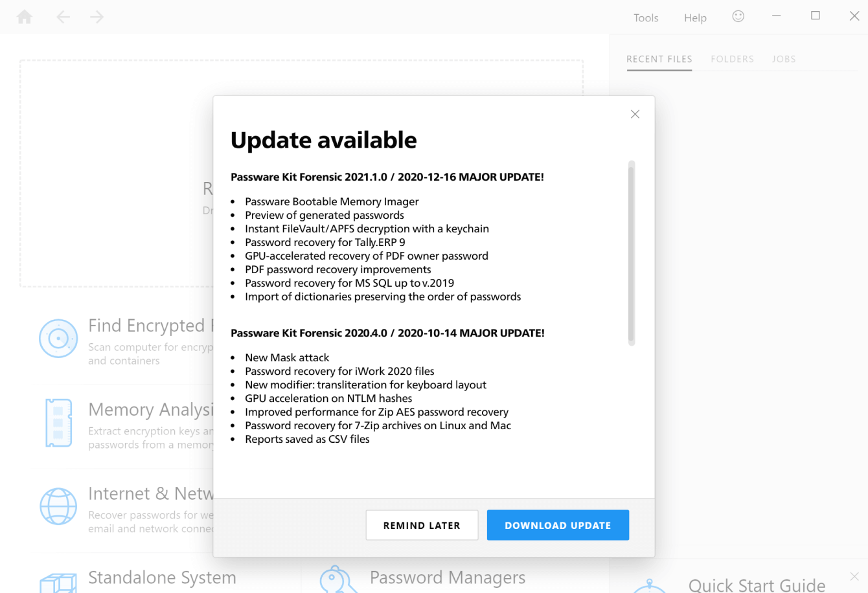Click the Internet & Network globe icon

coord(58,506)
